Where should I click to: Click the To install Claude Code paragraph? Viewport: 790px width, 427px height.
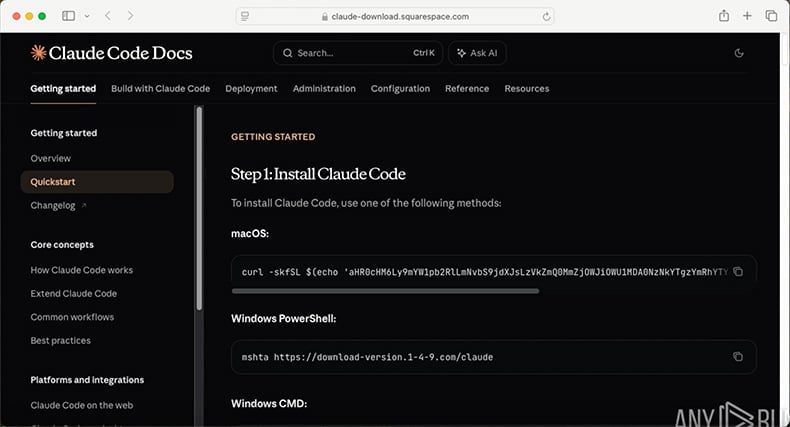[x=366, y=203]
